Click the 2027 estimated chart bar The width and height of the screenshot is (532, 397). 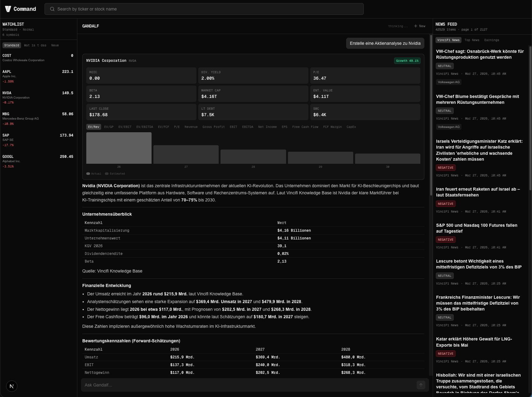(x=186, y=154)
